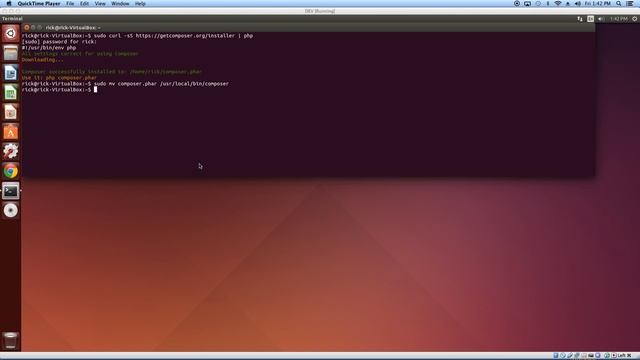Open the macOS Notification Center
This screenshot has height=360, width=640.
(x=630, y=3)
